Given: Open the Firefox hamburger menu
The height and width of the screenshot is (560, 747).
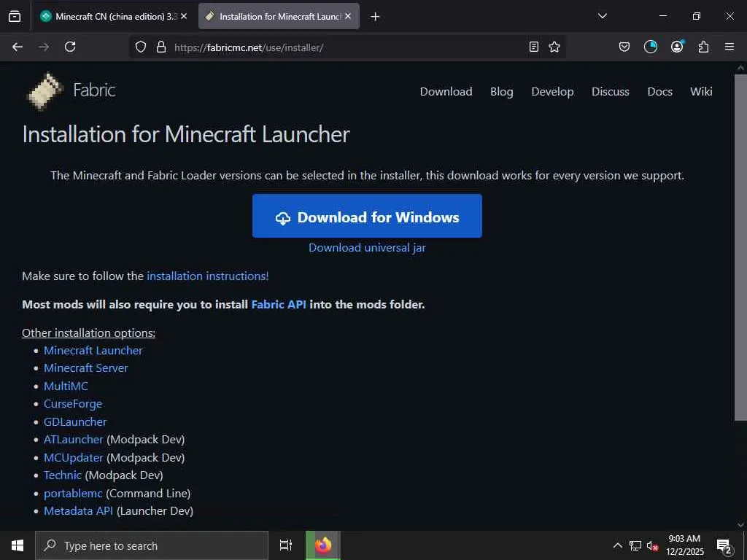Looking at the screenshot, I should coord(729,47).
